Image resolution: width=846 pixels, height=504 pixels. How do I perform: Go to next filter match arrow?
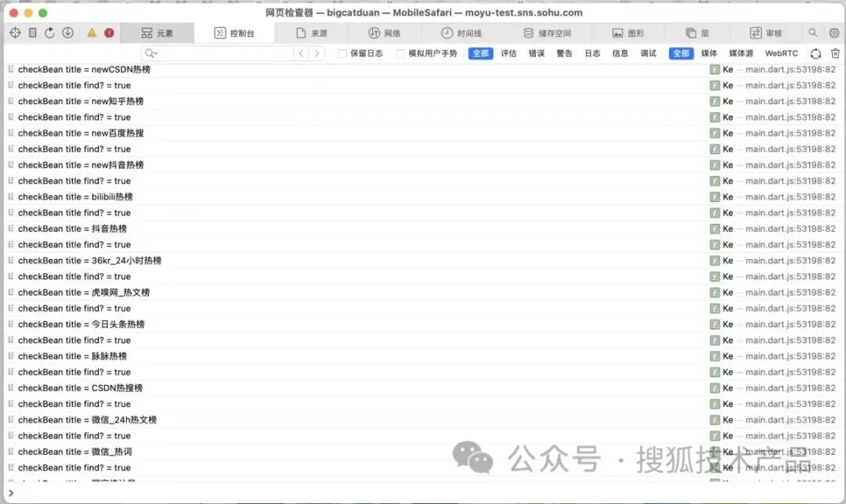[x=316, y=53]
